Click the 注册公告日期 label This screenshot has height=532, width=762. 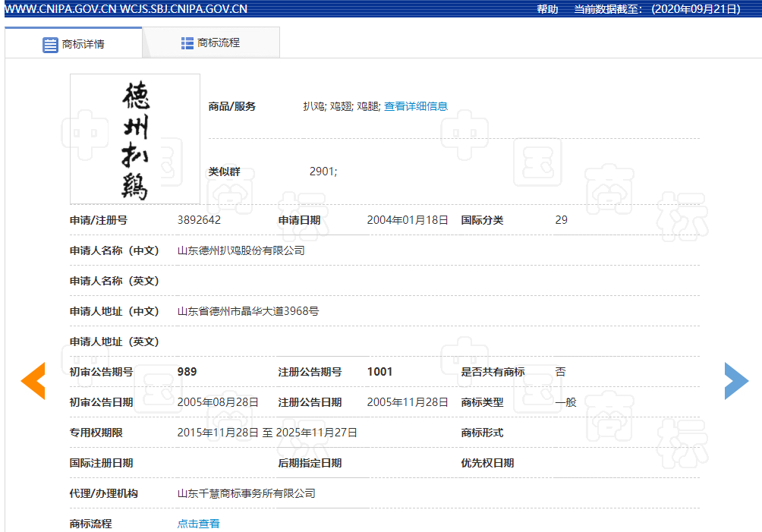coord(310,402)
